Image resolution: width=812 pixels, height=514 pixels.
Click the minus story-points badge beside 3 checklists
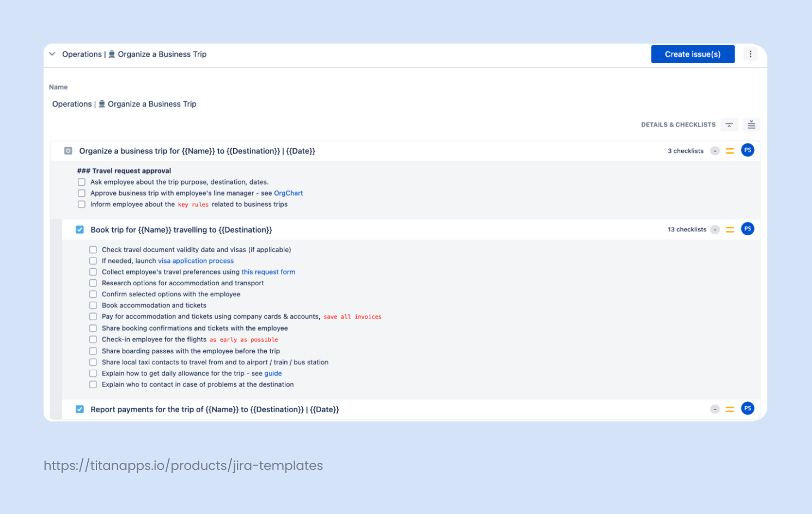point(715,151)
